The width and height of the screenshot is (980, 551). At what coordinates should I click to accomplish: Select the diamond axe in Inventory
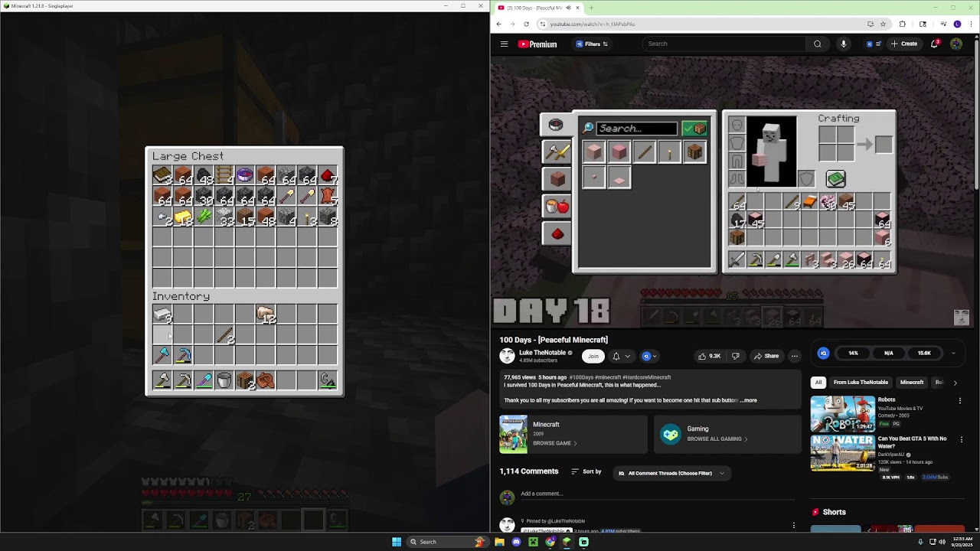[162, 355]
